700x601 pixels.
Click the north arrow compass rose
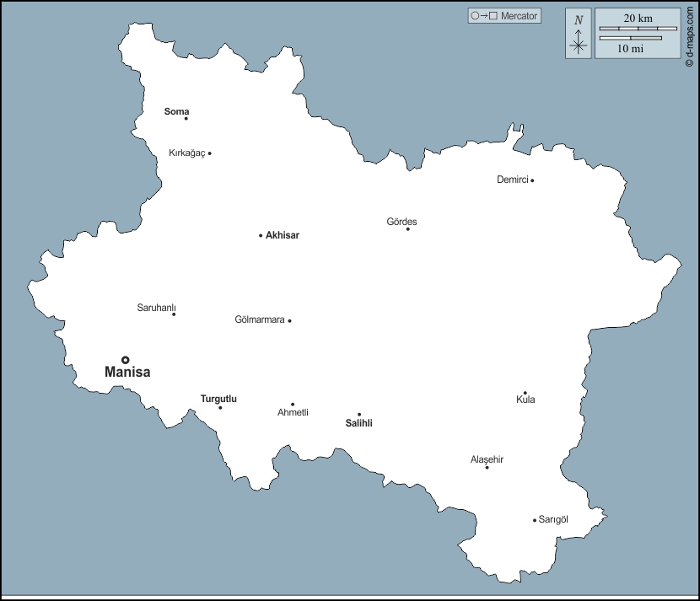coord(579,45)
